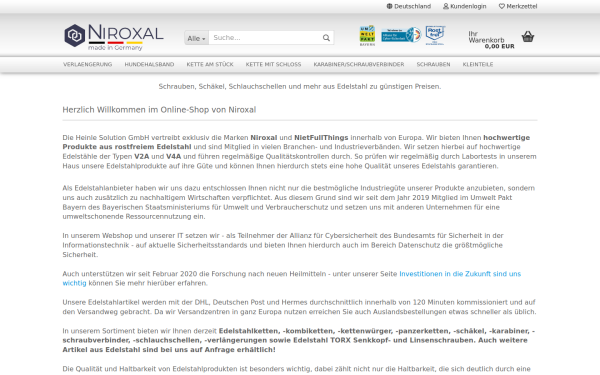Open the shopping basket icon
The width and height of the screenshot is (600, 375).
[528, 37]
